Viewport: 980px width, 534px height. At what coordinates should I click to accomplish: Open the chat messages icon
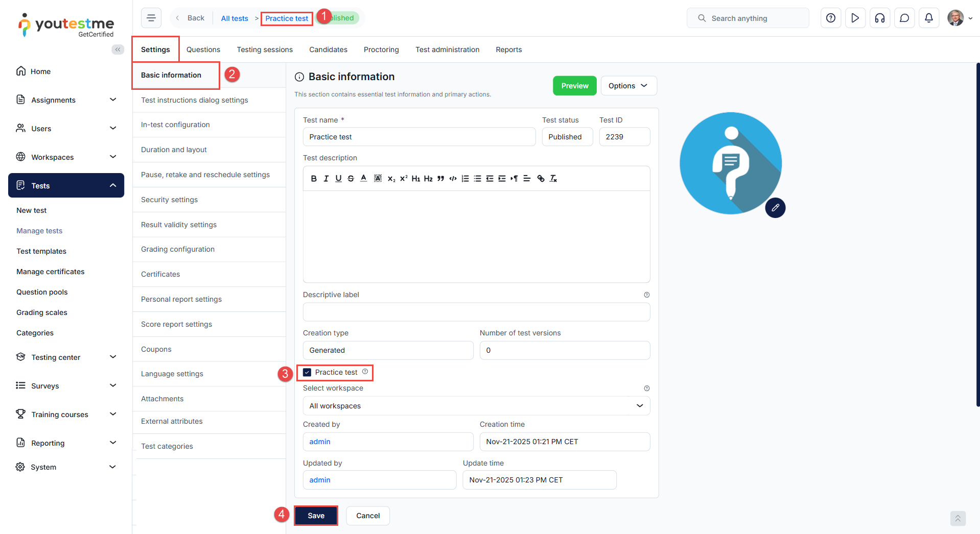pyautogui.click(x=904, y=18)
